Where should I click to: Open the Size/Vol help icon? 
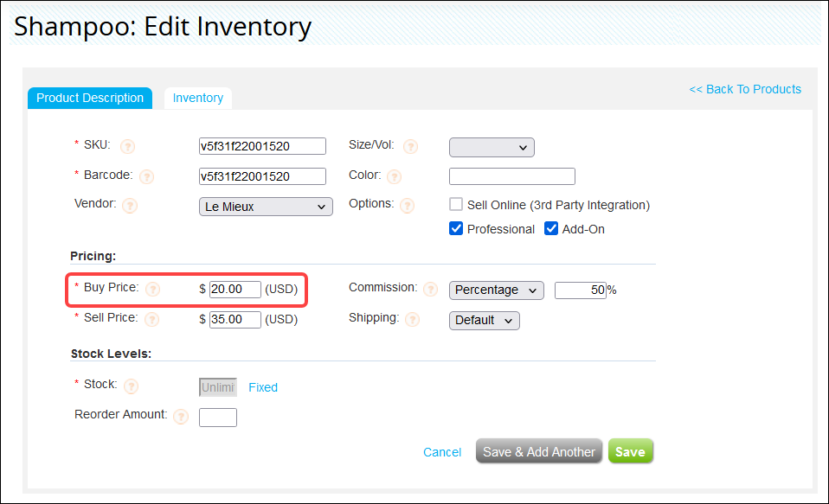click(x=410, y=146)
